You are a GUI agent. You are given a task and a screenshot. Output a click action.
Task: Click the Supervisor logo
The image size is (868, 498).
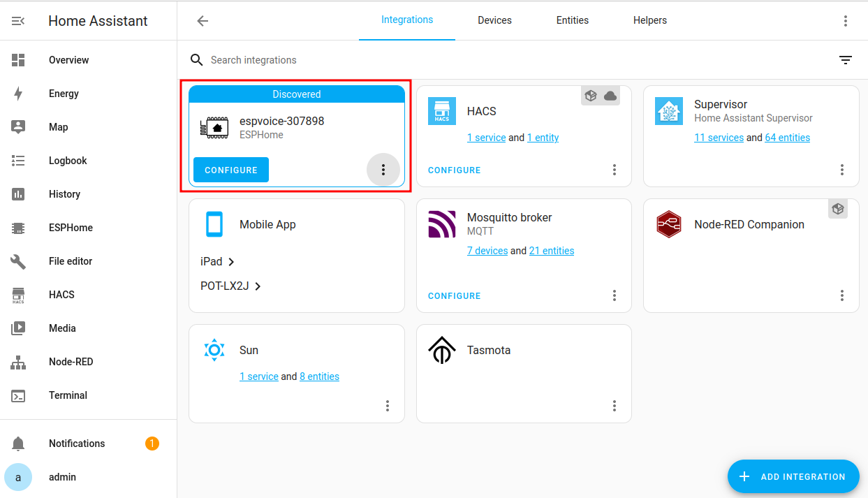click(x=669, y=111)
